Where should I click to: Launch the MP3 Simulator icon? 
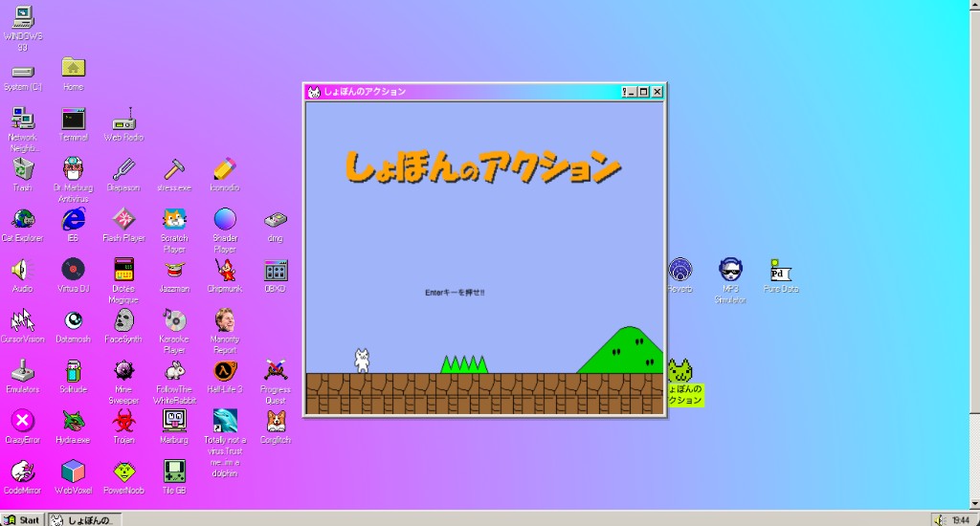click(x=730, y=270)
